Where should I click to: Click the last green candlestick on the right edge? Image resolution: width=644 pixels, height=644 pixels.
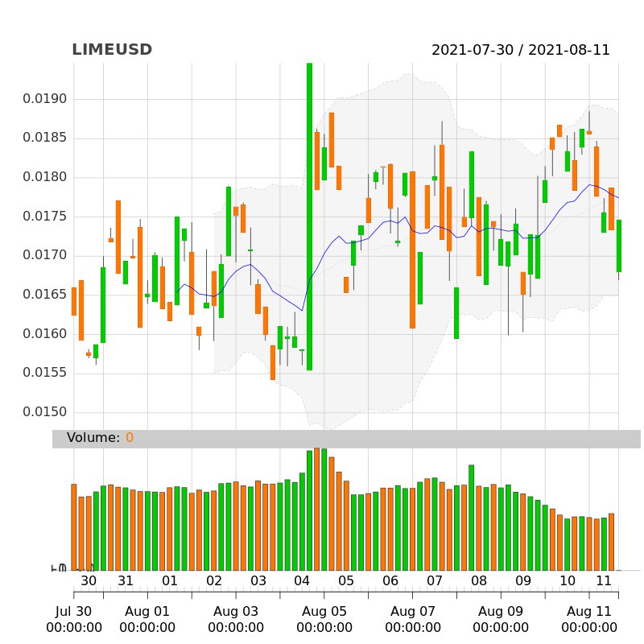point(619,246)
